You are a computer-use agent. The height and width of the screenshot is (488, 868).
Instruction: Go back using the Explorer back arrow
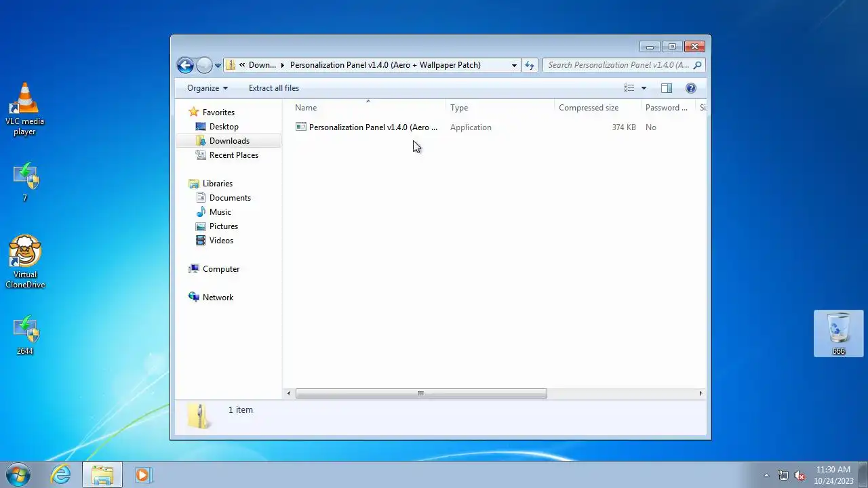185,65
